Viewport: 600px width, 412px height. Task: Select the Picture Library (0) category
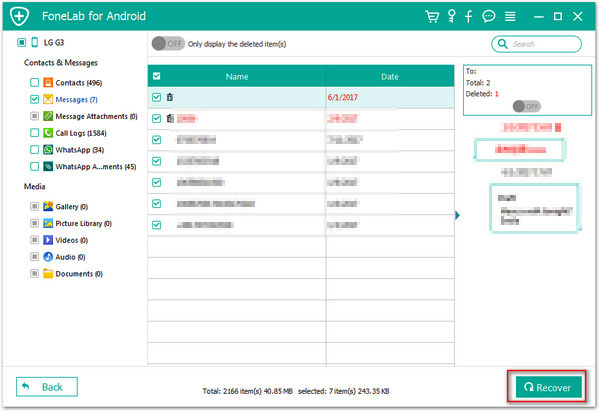click(83, 223)
